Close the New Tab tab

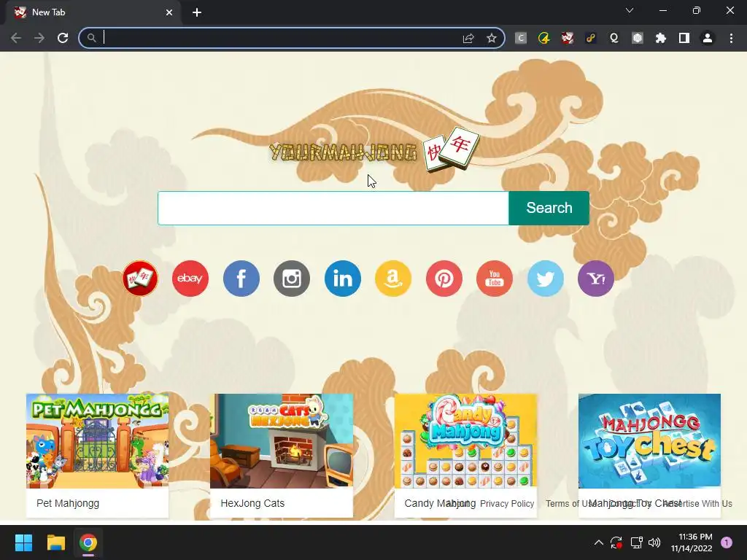169,12
